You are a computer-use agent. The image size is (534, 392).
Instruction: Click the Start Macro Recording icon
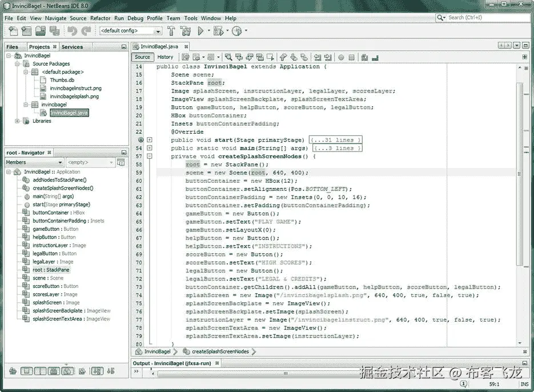click(x=341, y=57)
